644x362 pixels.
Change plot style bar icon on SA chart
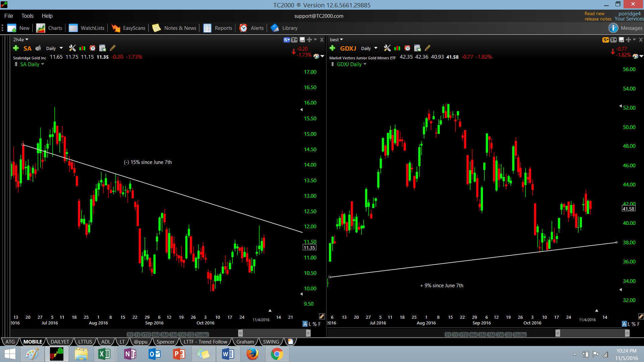(82, 48)
